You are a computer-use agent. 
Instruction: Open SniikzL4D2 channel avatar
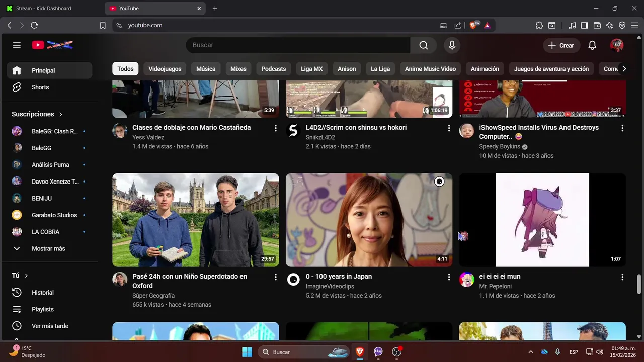pos(293,131)
